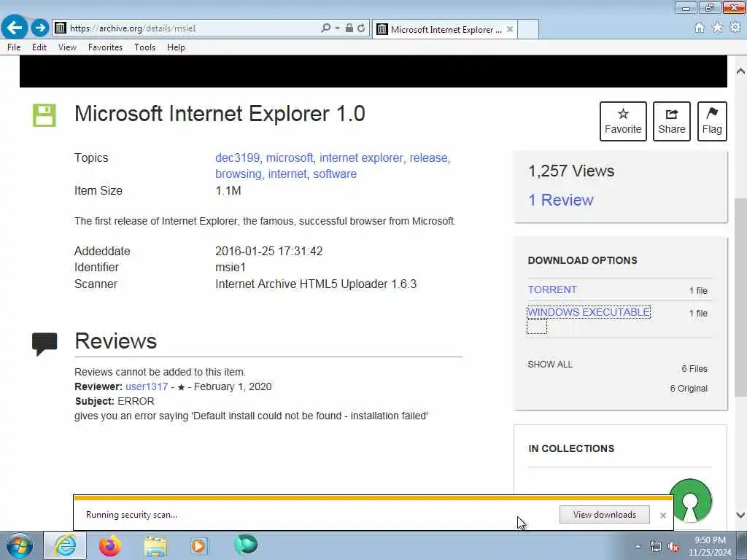The width and height of the screenshot is (747, 560).
Task: Go back using the browser Back arrow
Action: pyautogui.click(x=15, y=28)
